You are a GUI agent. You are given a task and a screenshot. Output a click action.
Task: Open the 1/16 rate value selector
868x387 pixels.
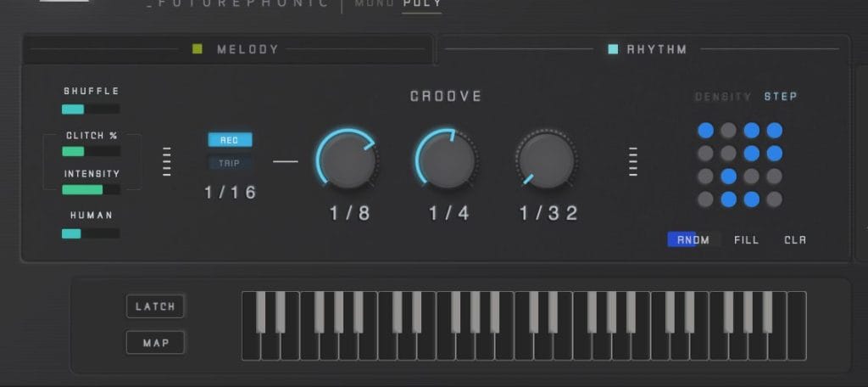click(x=230, y=193)
